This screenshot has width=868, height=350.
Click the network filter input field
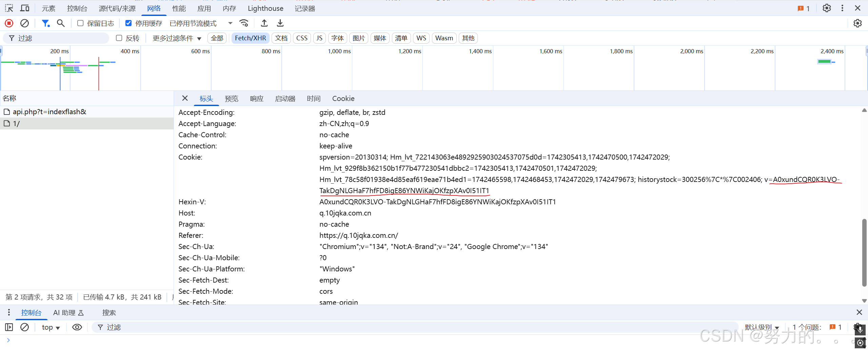56,38
